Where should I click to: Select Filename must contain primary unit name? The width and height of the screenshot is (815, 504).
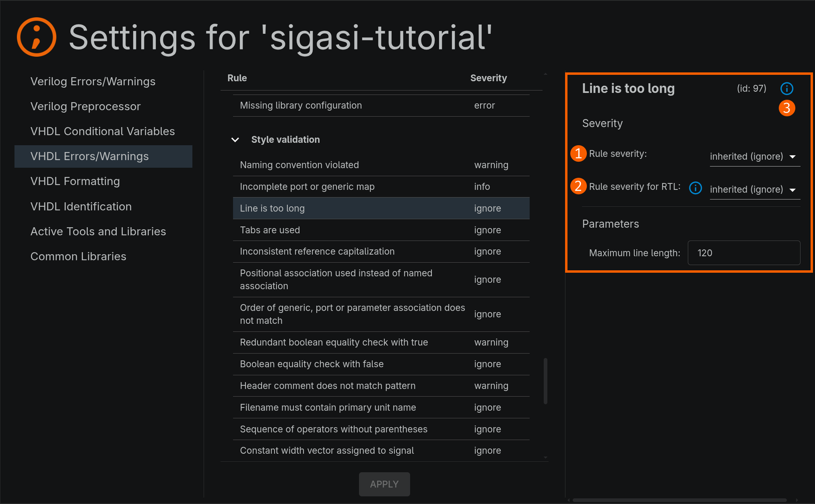pos(381,407)
